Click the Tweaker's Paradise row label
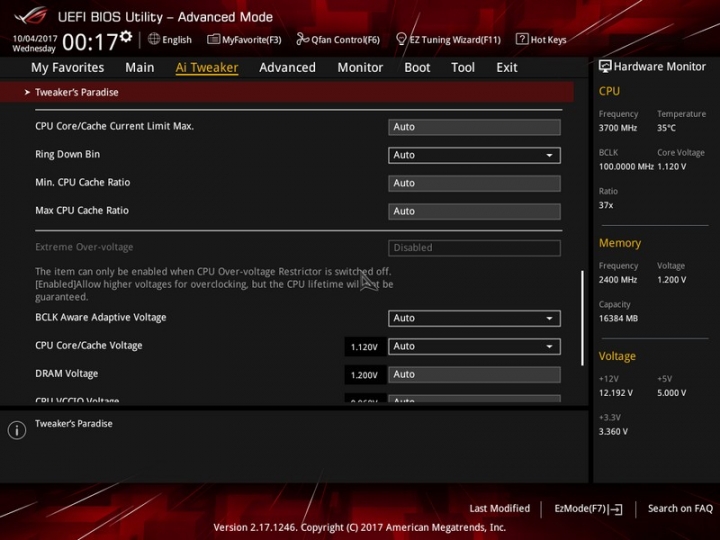The image size is (720, 540). point(77,92)
